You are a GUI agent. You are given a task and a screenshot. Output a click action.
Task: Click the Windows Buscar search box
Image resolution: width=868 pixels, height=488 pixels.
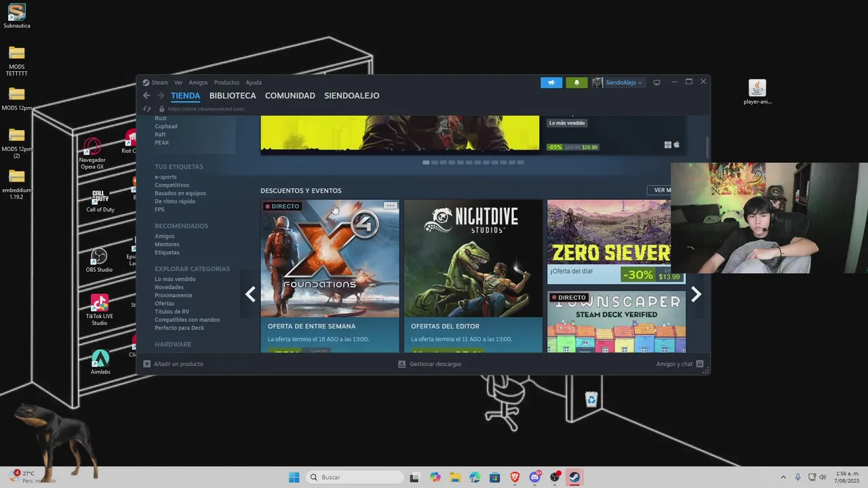355,477
